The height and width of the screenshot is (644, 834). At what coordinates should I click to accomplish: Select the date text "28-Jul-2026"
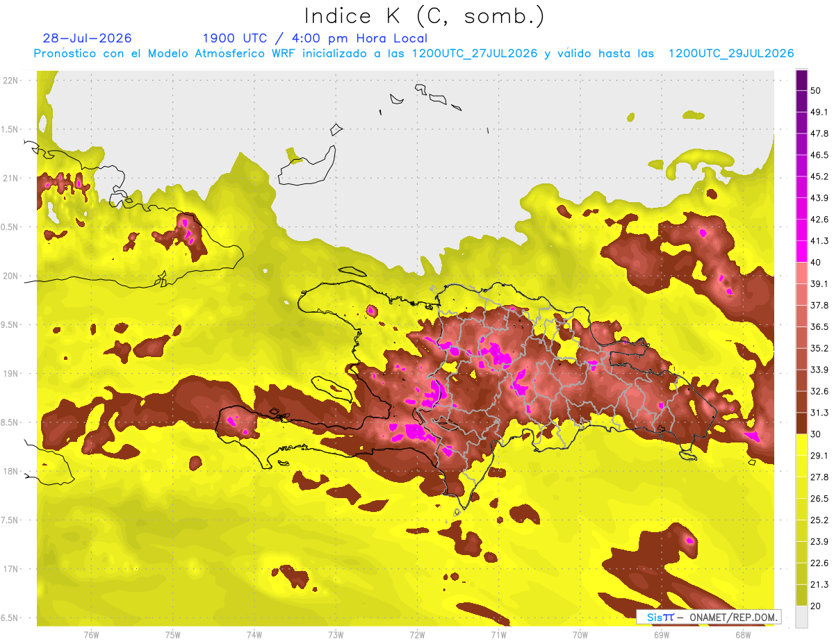pos(87,38)
